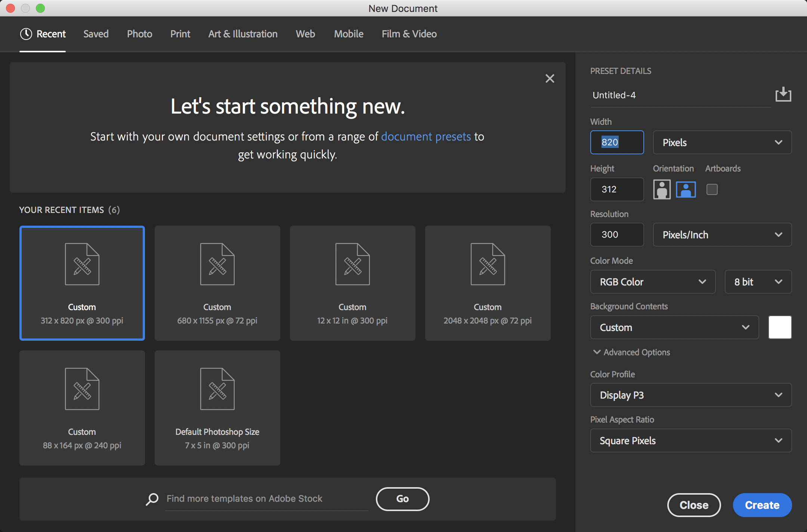Open the RGB Color mode dropdown
807x532 pixels.
652,282
